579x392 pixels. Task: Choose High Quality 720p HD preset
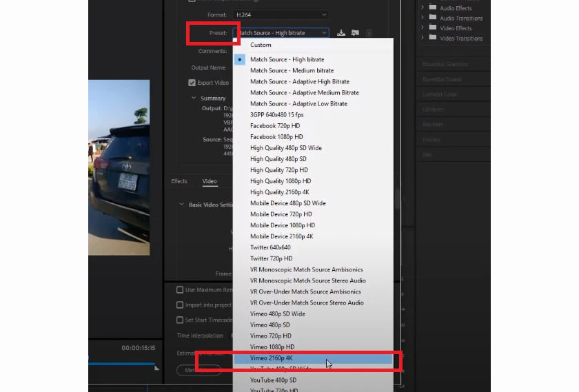click(313, 170)
